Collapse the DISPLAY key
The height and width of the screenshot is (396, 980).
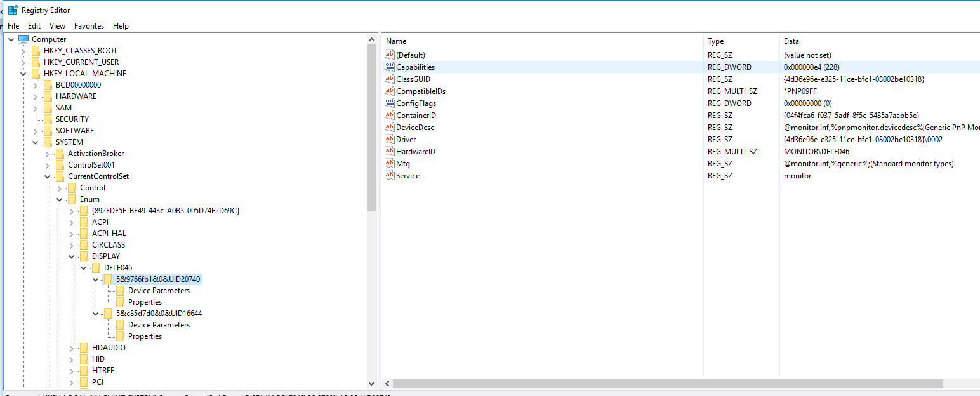[72, 256]
